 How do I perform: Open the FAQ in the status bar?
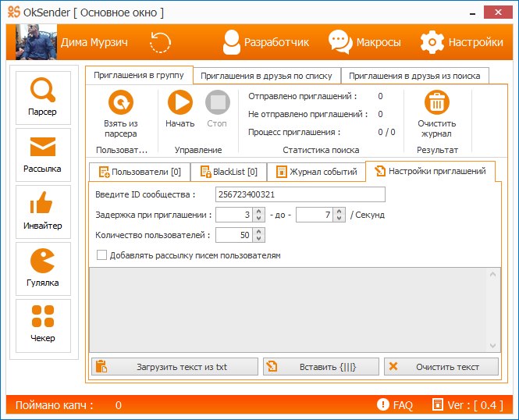tap(395, 404)
